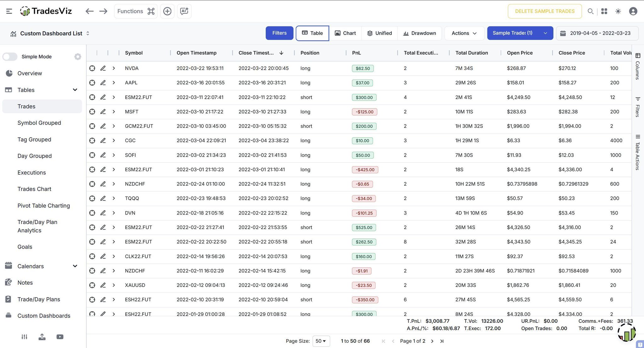Image resolution: width=644 pixels, height=348 pixels.
Task: Open Symbol Grouped in sidebar
Action: pos(39,123)
